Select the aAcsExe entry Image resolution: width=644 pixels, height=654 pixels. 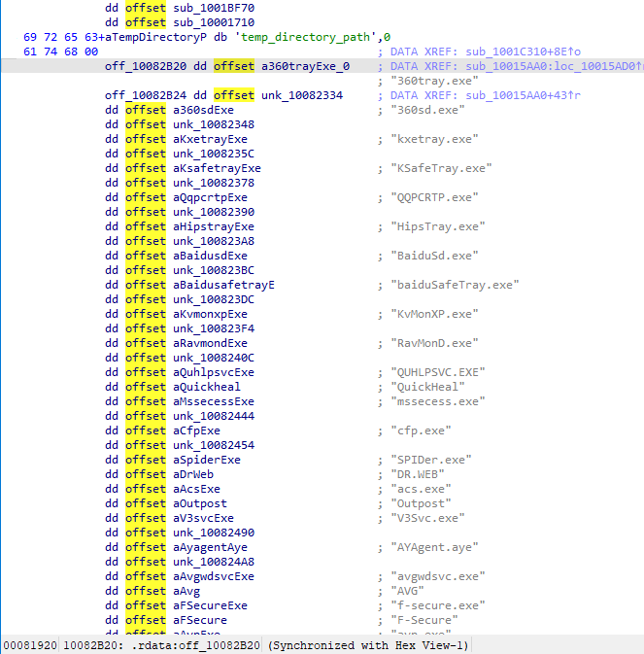click(197, 490)
